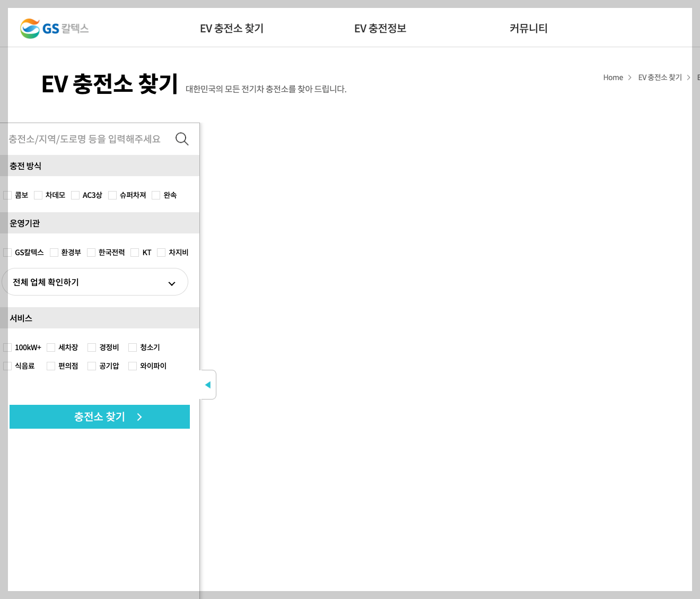Check the 100kW+ service option
Image resolution: width=700 pixels, height=599 pixels.
7,347
